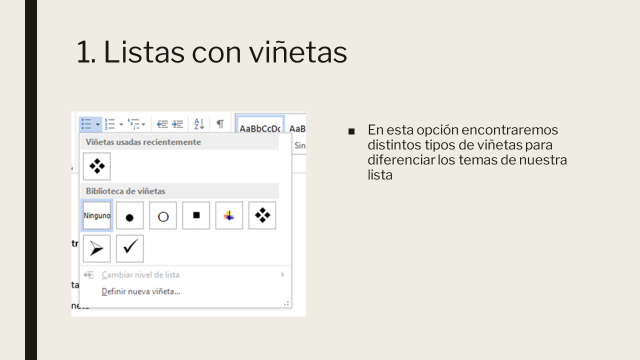This screenshot has height=360, width=640.
Task: Click the numbered list button
Action: 110,124
